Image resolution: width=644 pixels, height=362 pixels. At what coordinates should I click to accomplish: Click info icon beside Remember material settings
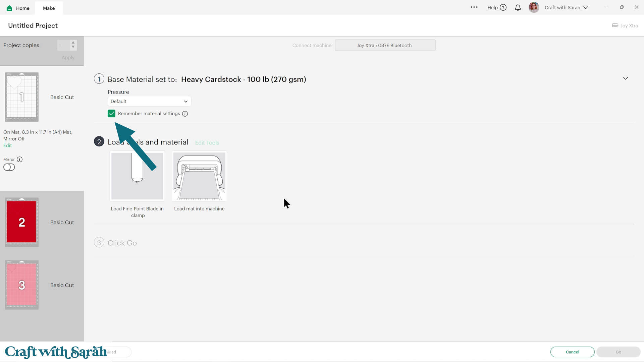[185, 114]
